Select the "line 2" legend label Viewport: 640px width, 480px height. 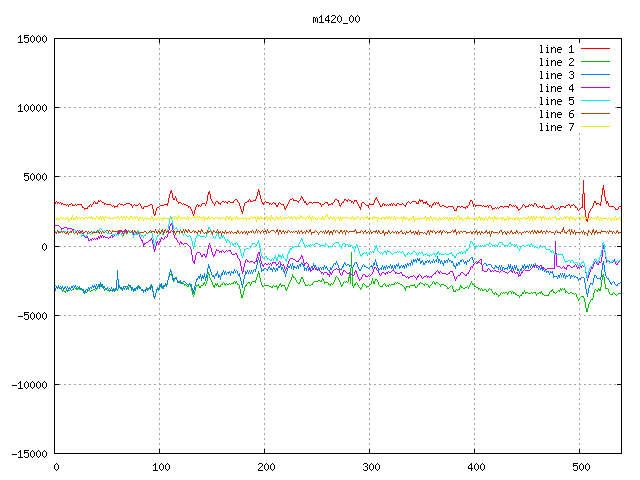556,62
